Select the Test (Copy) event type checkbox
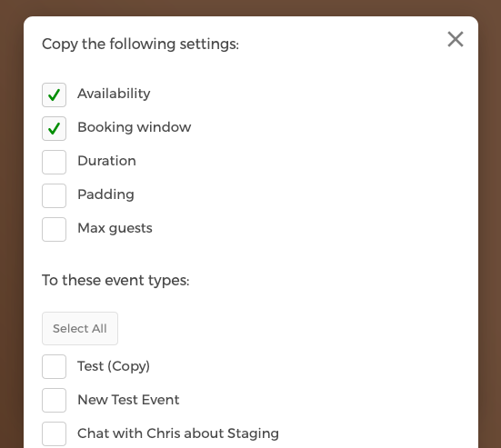501x448 pixels. pyautogui.click(x=54, y=366)
